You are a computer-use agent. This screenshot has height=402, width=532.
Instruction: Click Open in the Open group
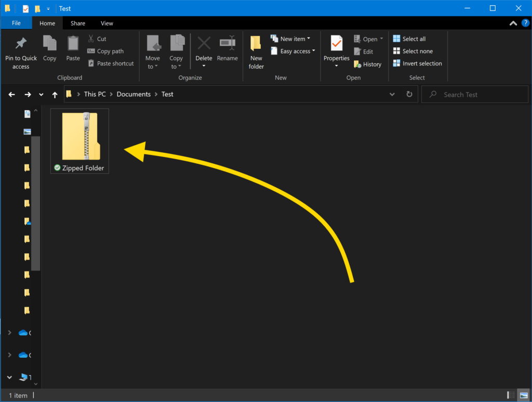(x=365, y=39)
